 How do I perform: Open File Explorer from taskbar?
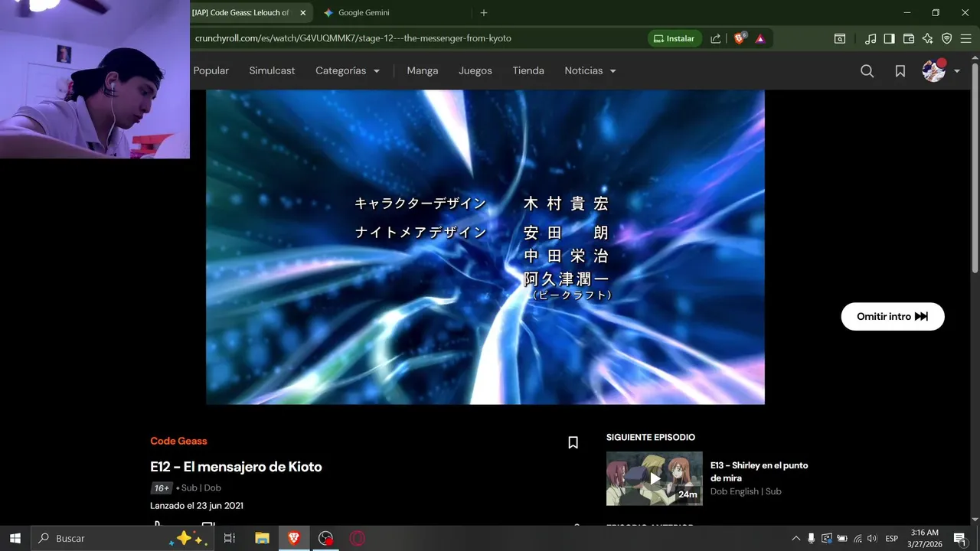click(x=262, y=538)
